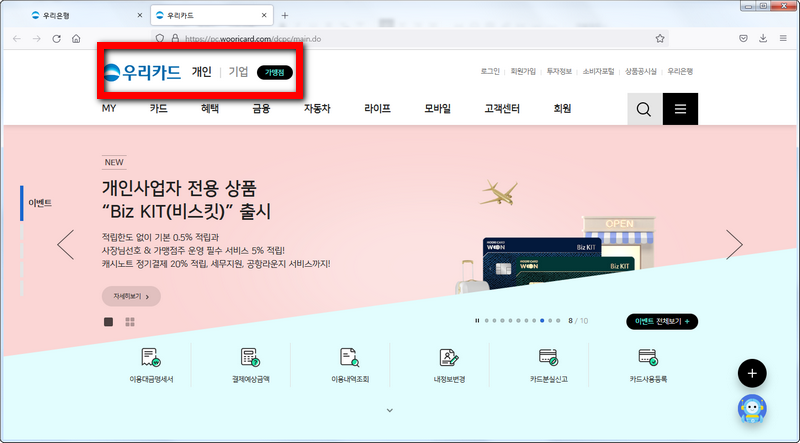The height and width of the screenshot is (443, 800).
Task: Close the 우리은행 tab
Action: [x=140, y=15]
